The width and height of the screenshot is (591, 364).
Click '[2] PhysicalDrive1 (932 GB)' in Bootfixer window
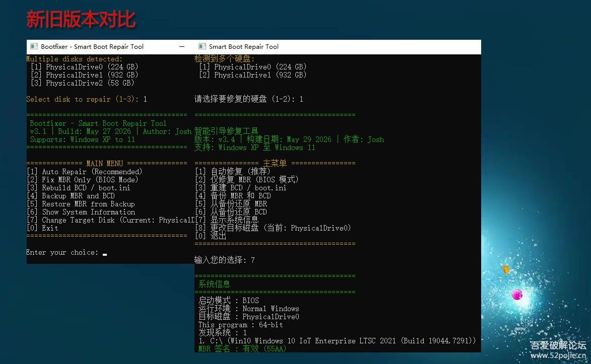(85, 75)
